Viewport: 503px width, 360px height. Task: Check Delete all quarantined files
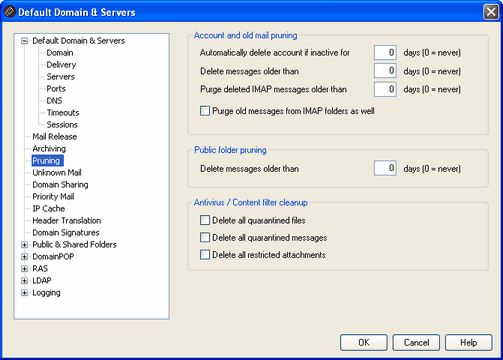[x=205, y=220]
